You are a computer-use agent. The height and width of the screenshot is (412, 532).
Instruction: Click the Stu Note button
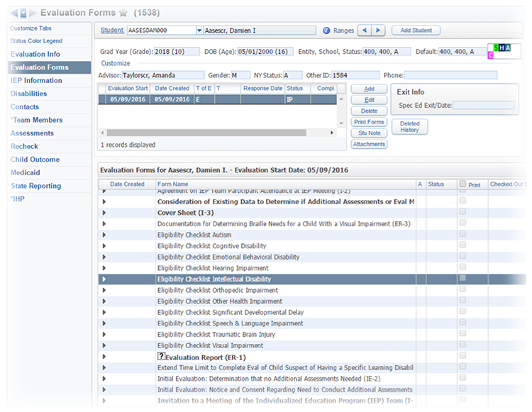pos(369,133)
